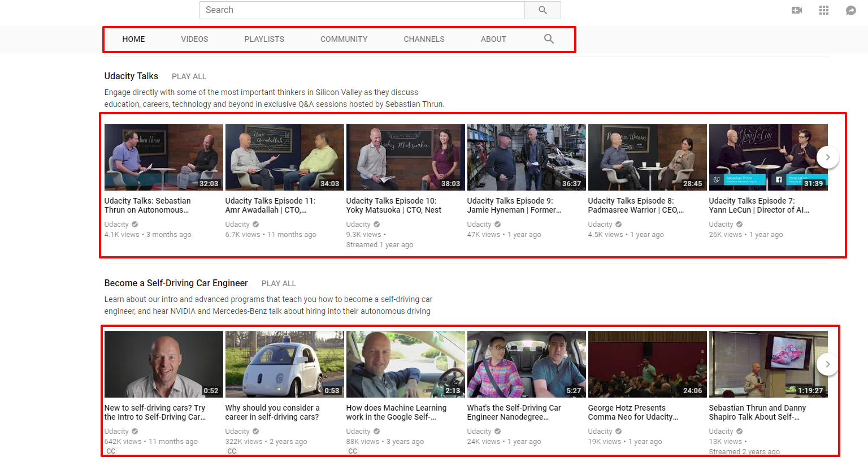View the ABOUT tab

pos(493,39)
